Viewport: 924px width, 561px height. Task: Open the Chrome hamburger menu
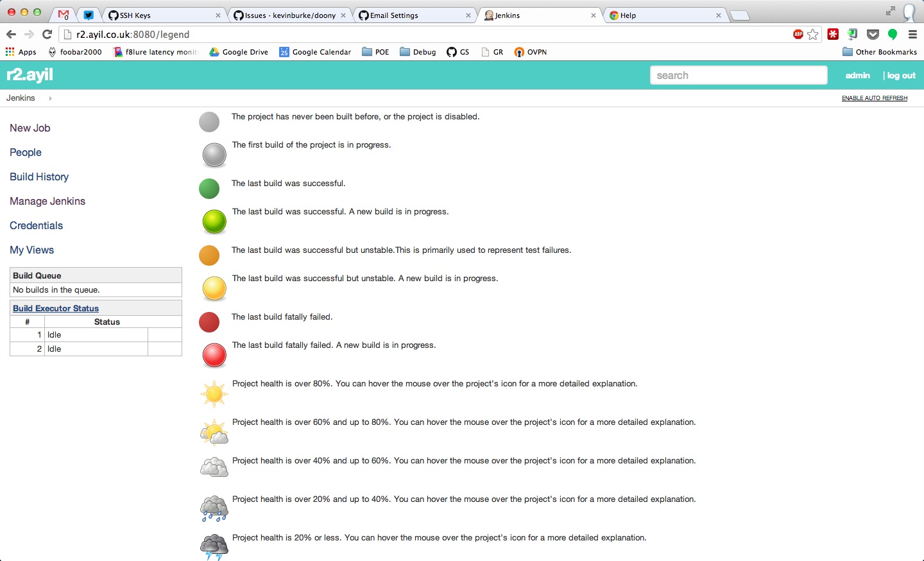(x=912, y=35)
